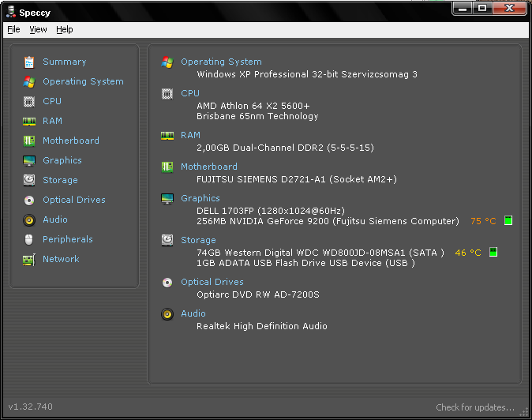Image resolution: width=532 pixels, height=420 pixels.
Task: Open the File menu
Action: [13, 29]
